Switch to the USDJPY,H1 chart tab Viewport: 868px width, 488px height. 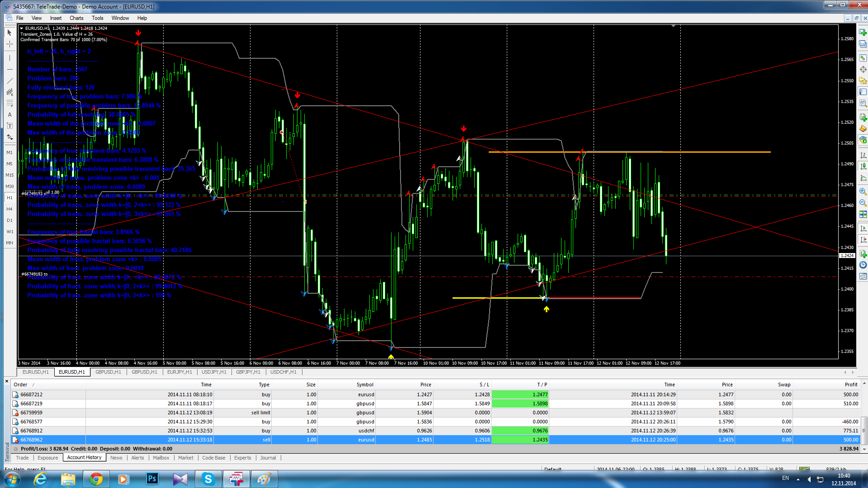click(x=214, y=372)
